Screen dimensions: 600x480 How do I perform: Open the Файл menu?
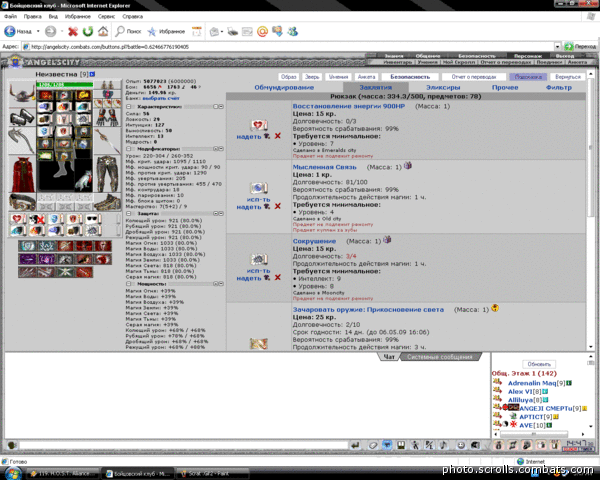tap(10, 16)
